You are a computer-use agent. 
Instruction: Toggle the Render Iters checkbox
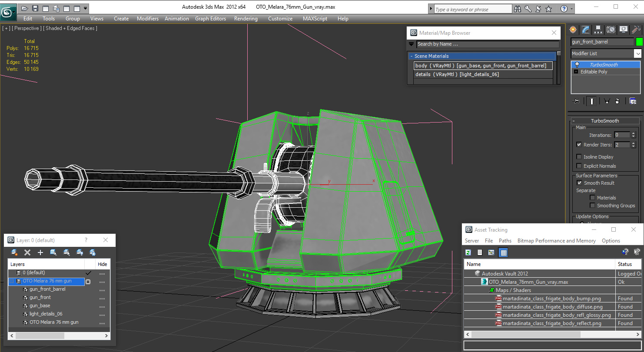[x=579, y=145]
